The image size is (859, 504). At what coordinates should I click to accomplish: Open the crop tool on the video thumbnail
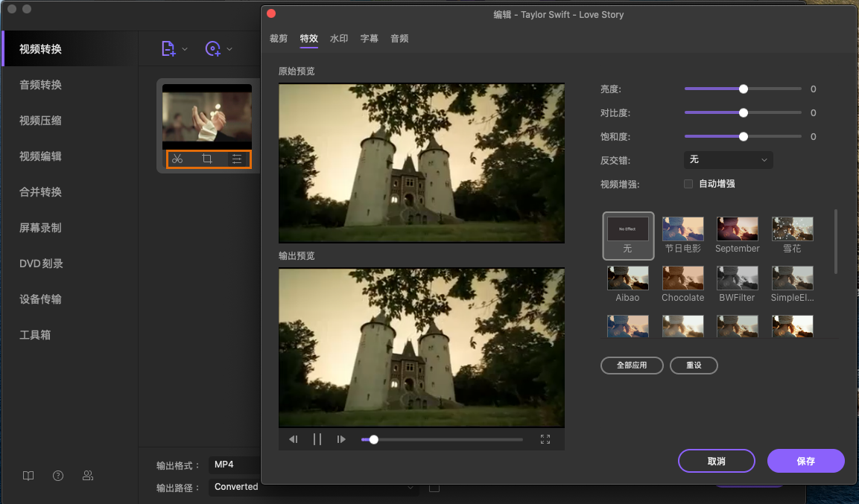click(207, 159)
